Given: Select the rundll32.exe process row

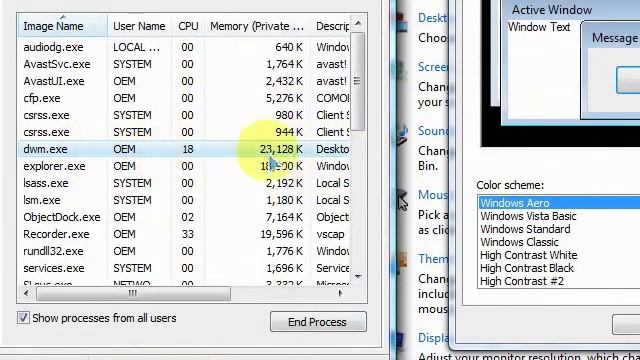Looking at the screenshot, I should (x=184, y=251).
